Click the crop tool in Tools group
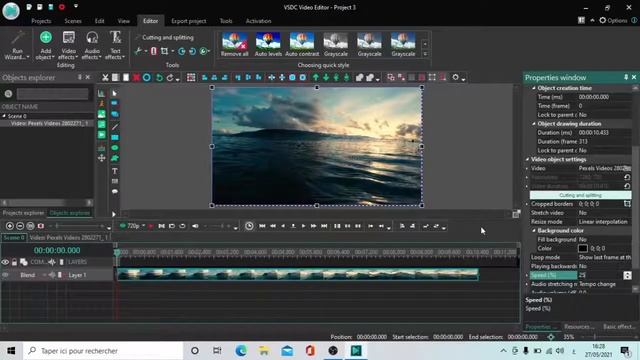The width and height of the screenshot is (640, 360). pos(164,51)
